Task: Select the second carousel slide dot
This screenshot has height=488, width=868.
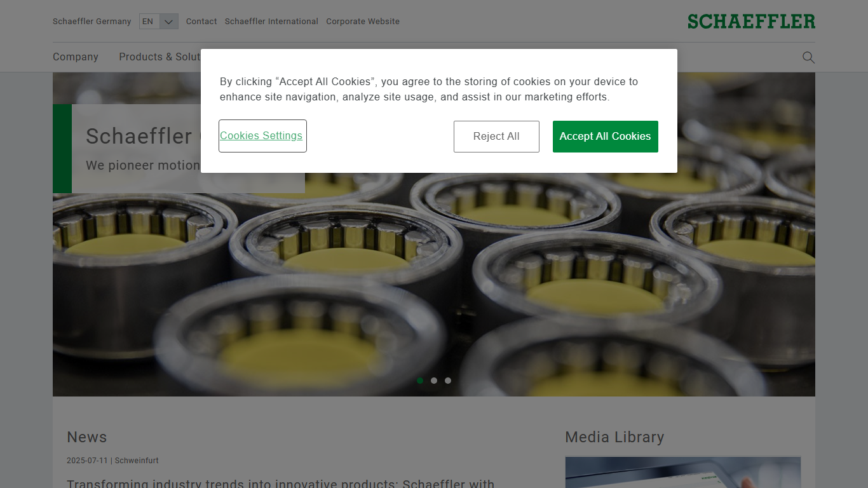Action: [x=434, y=381]
